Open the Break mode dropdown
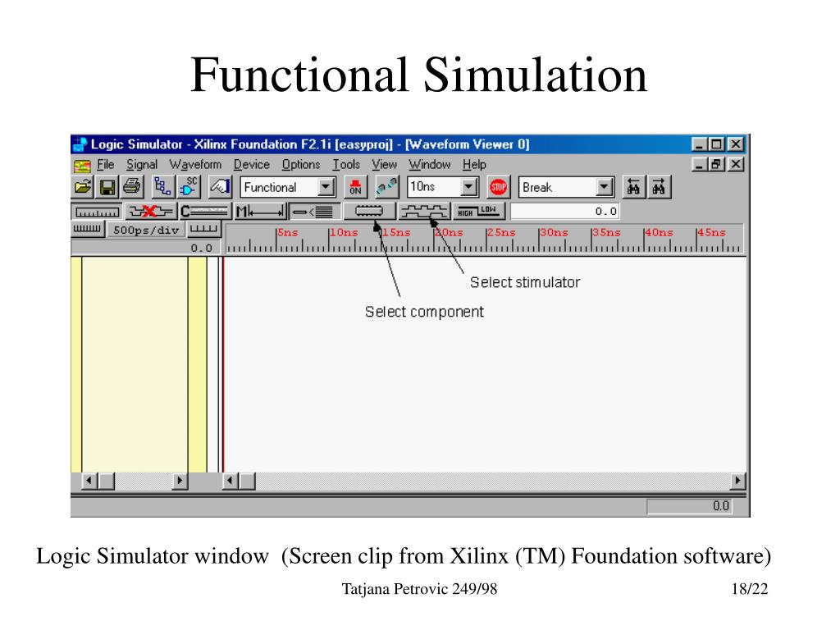This screenshot has width=840, height=630. coord(605,187)
